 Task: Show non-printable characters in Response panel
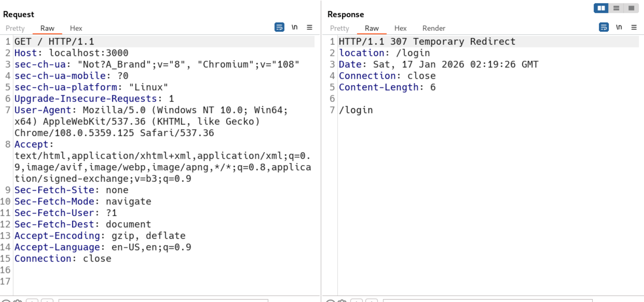tap(619, 27)
